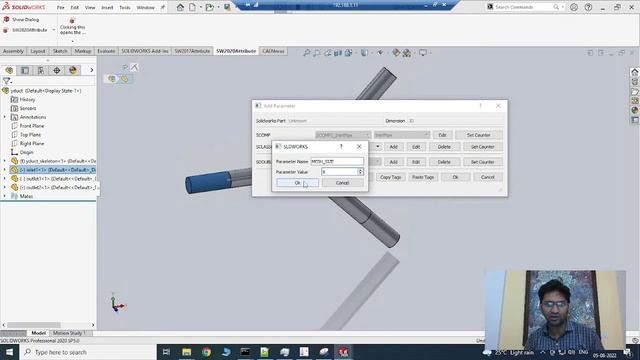The image size is (640, 360).
Task: Cancel the SLDWORKS parameter dialog
Action: pyautogui.click(x=342, y=183)
